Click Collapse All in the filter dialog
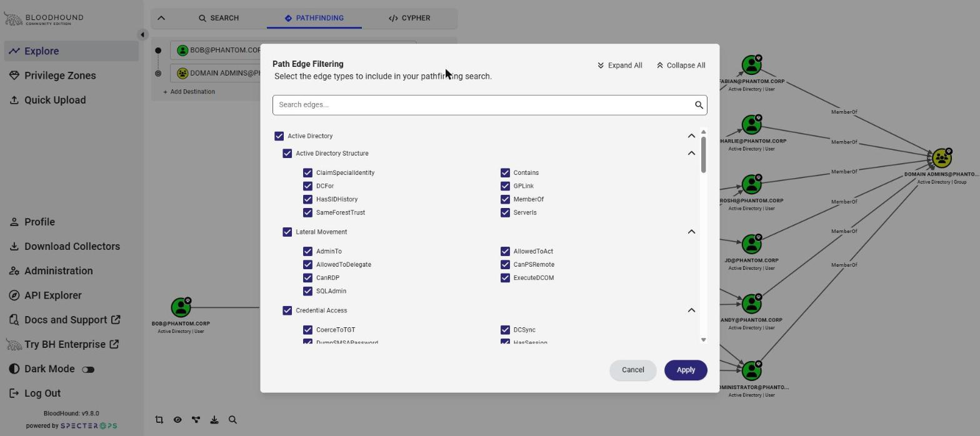 click(681, 66)
